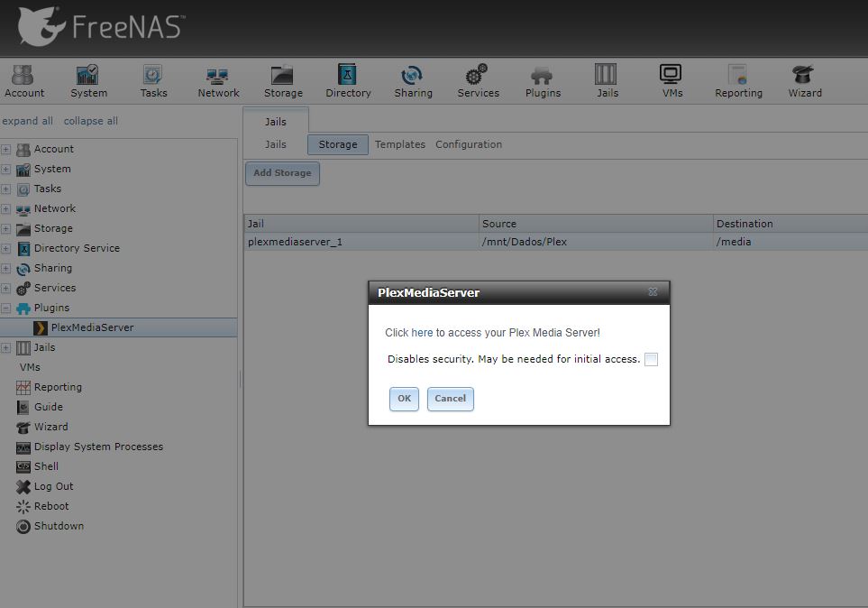Select the Shutdown label in sidebar
This screenshot has height=608, width=868.
pos(59,526)
